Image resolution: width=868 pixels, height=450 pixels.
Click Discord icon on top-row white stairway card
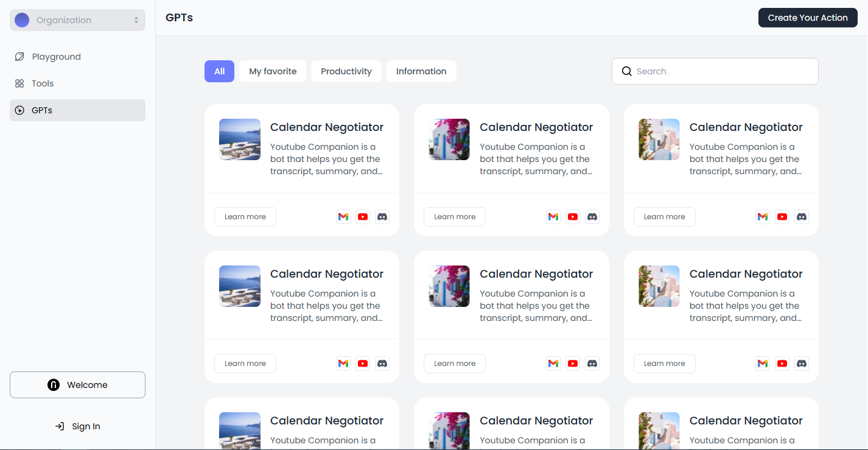pos(802,217)
